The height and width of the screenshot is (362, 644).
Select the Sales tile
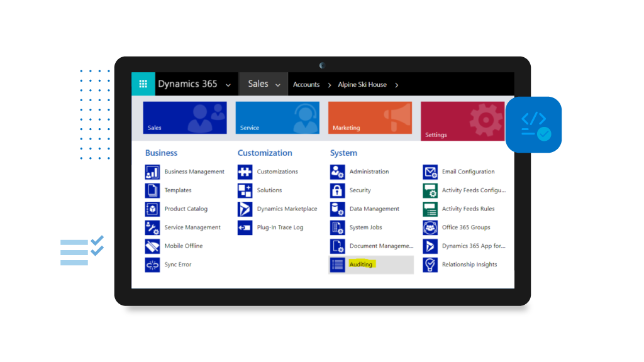point(185,118)
